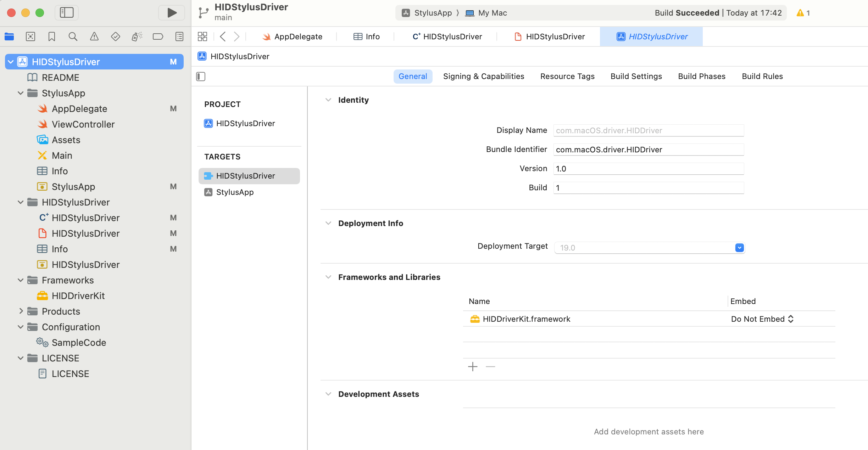
Task: Select the active HIDStylusDriver project tab
Action: [652, 36]
